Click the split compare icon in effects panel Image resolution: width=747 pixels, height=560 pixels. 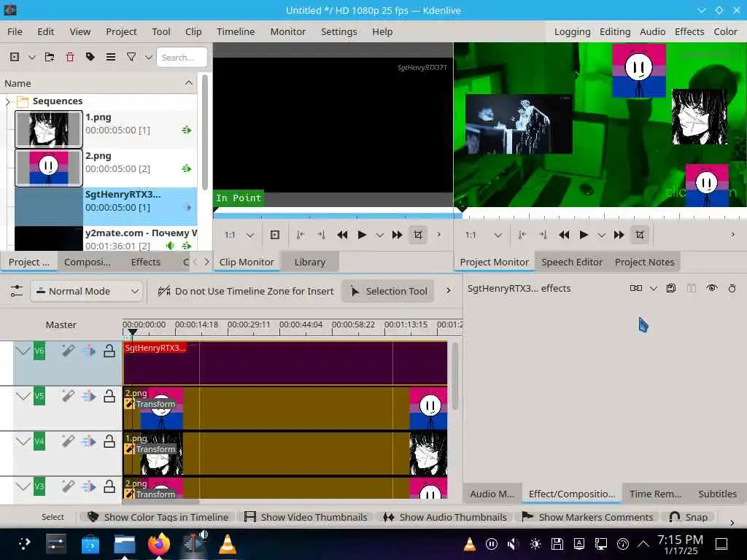[692, 288]
